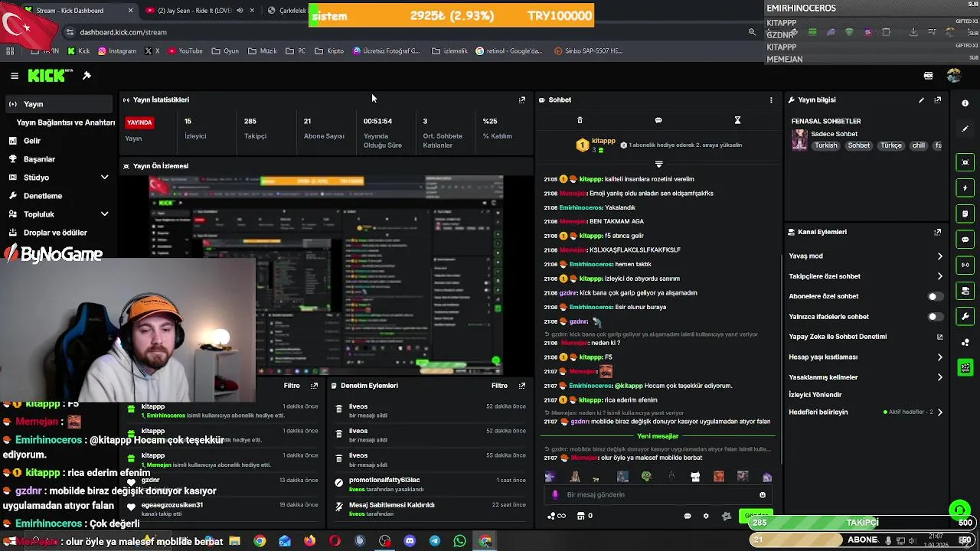Edit stream info with the pencil icon in Yayın bilgisi
980x551 pixels.
tap(921, 99)
